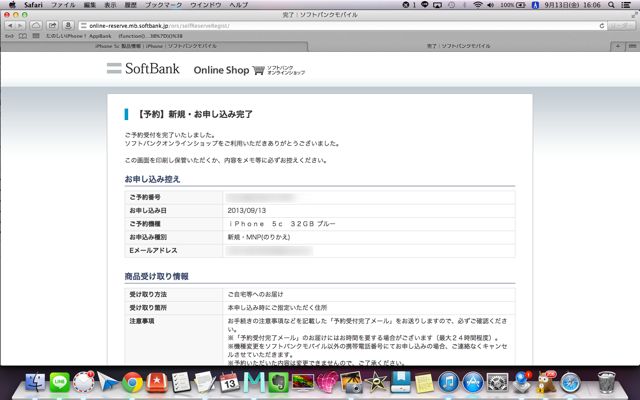The width and height of the screenshot is (640, 400).
Task: Launch Evernote elephant icon in the Dock
Action: [278, 383]
